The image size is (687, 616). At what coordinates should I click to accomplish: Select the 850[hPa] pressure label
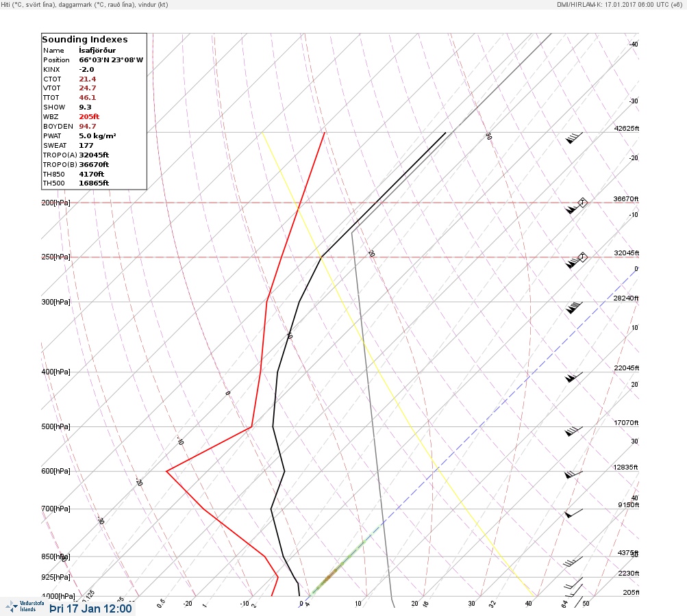(x=55, y=556)
